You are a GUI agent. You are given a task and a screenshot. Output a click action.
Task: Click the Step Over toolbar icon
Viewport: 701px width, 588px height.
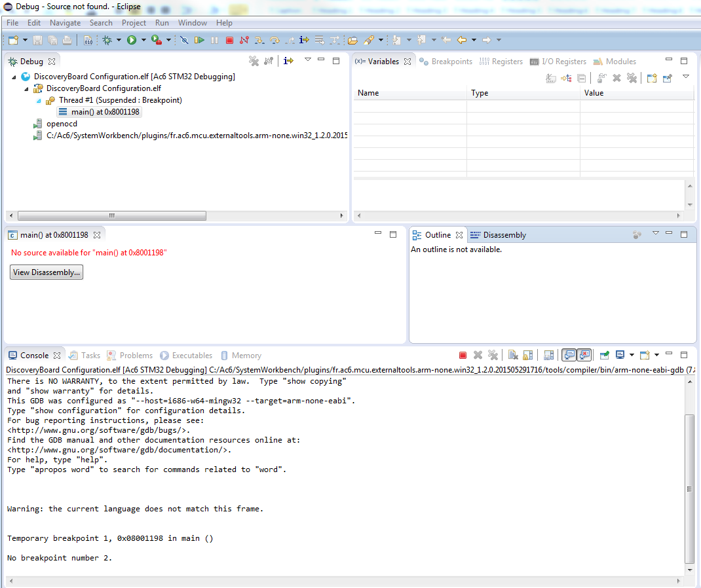pyautogui.click(x=275, y=40)
